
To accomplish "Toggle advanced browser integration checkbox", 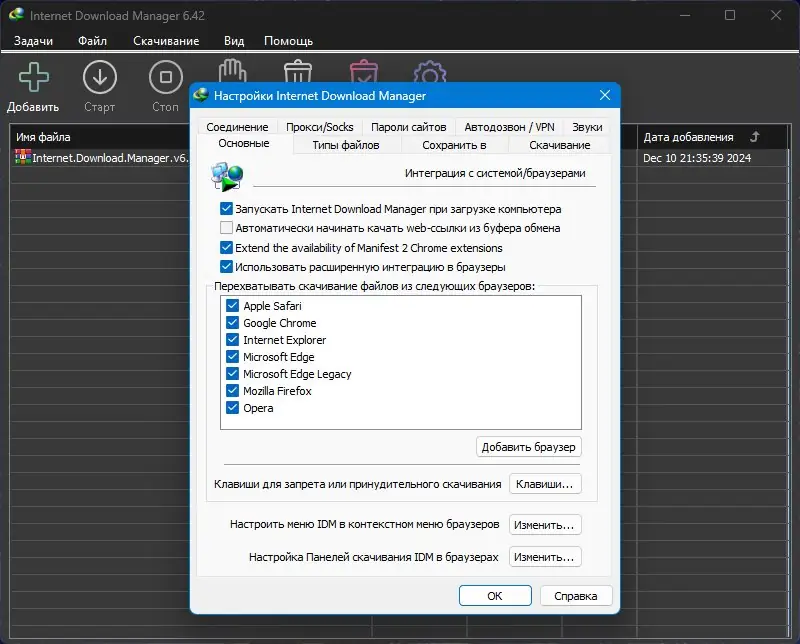I will click(226, 266).
